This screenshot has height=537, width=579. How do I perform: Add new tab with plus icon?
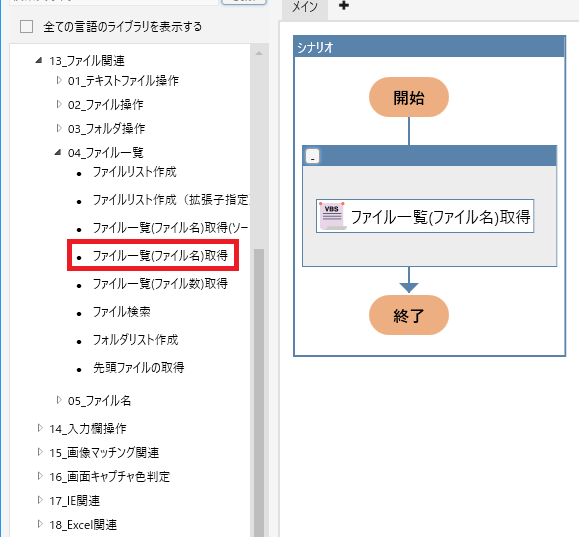pos(344,6)
